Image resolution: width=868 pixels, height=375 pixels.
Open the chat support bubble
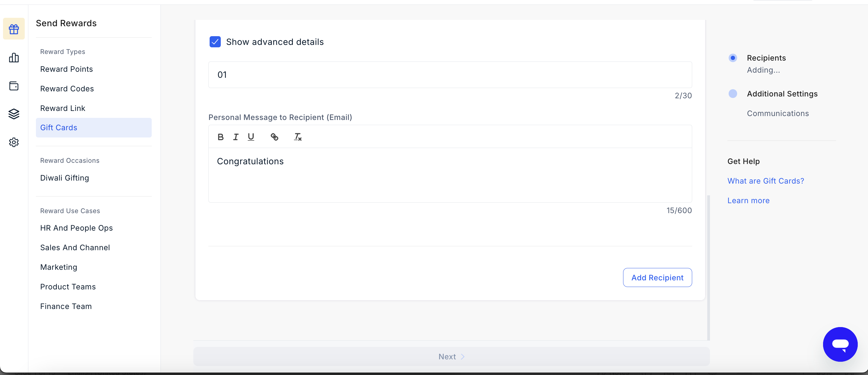840,344
